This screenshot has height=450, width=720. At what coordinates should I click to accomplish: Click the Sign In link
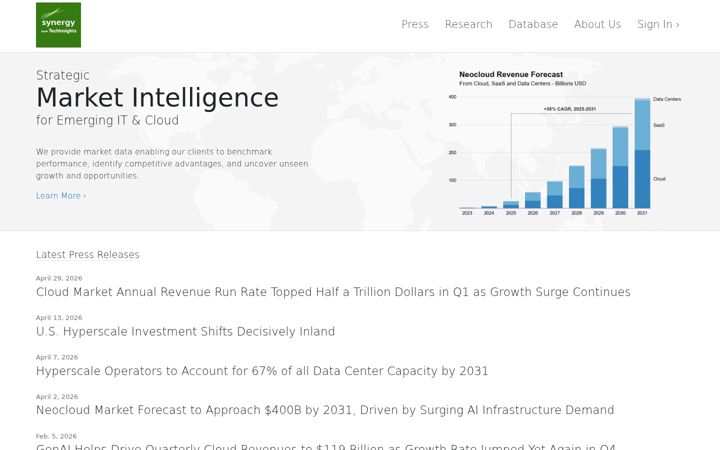tap(658, 24)
